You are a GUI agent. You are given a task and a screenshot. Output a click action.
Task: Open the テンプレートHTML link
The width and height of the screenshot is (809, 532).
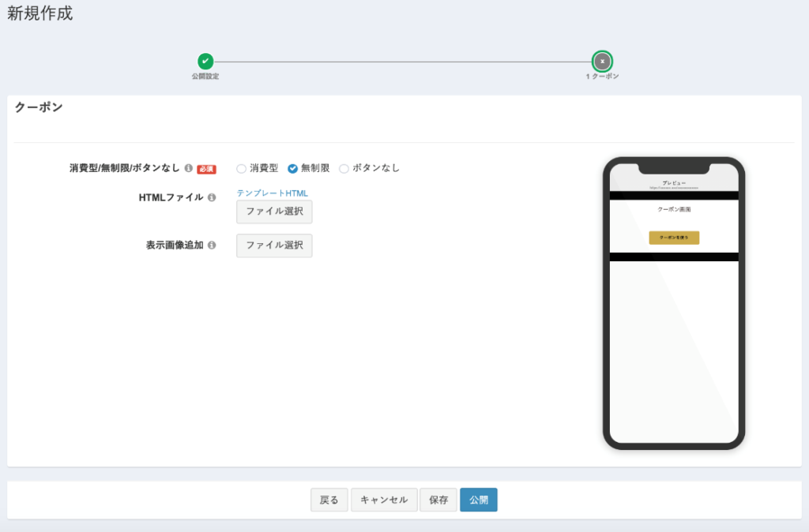[x=273, y=193]
